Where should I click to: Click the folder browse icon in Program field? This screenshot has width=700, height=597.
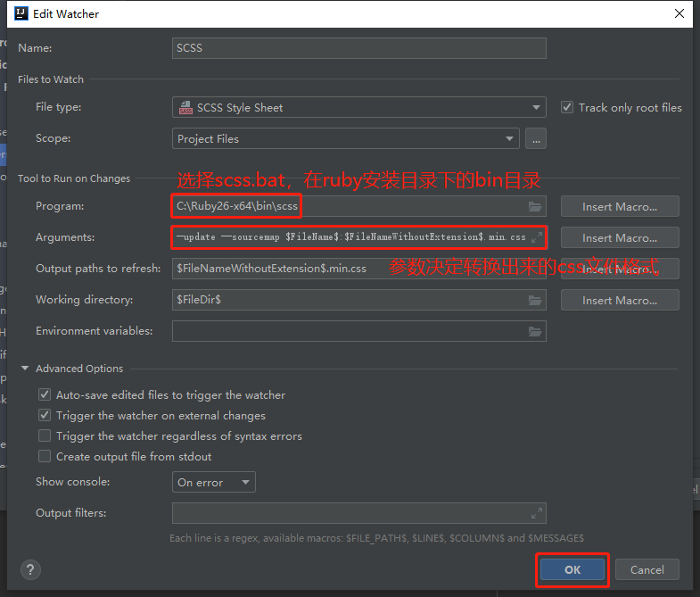pos(535,206)
